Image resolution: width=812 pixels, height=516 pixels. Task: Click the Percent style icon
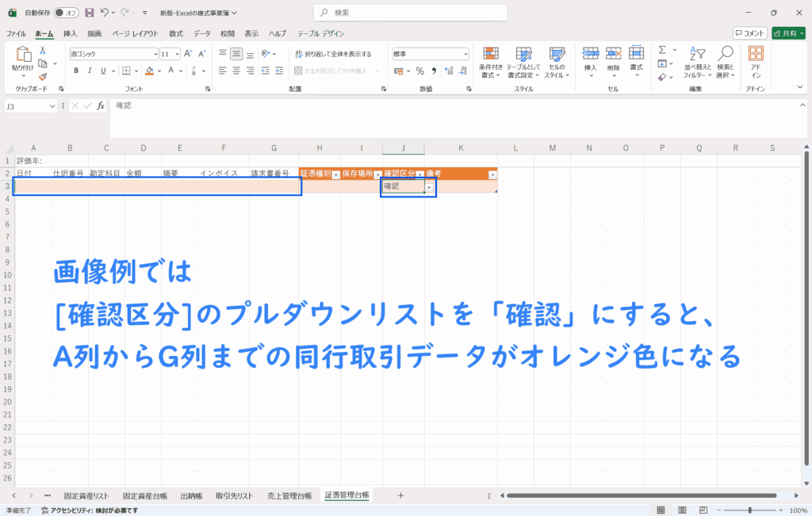(x=419, y=70)
